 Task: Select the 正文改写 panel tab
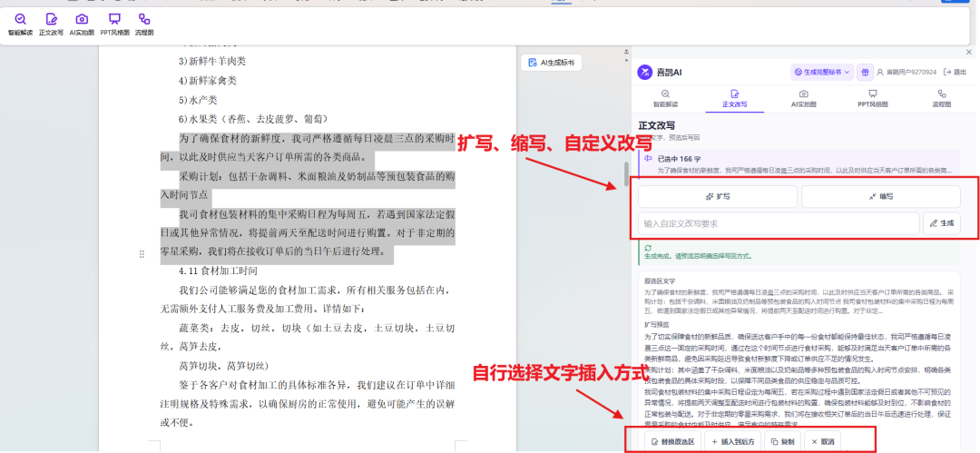734,98
